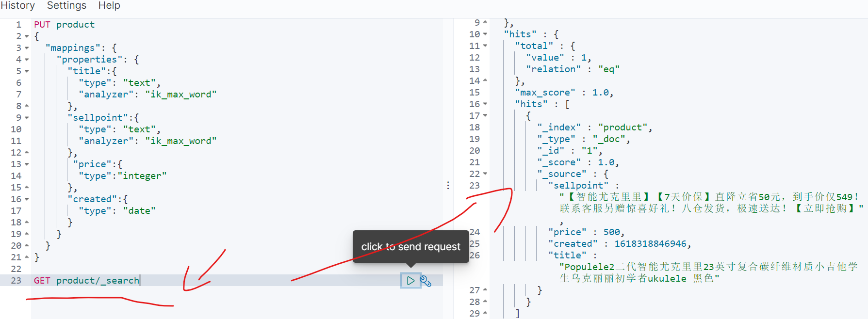Image resolution: width=868 pixels, height=319 pixels.
Task: Collapse the "mappings" block at line 3
Action: pyautogui.click(x=27, y=48)
